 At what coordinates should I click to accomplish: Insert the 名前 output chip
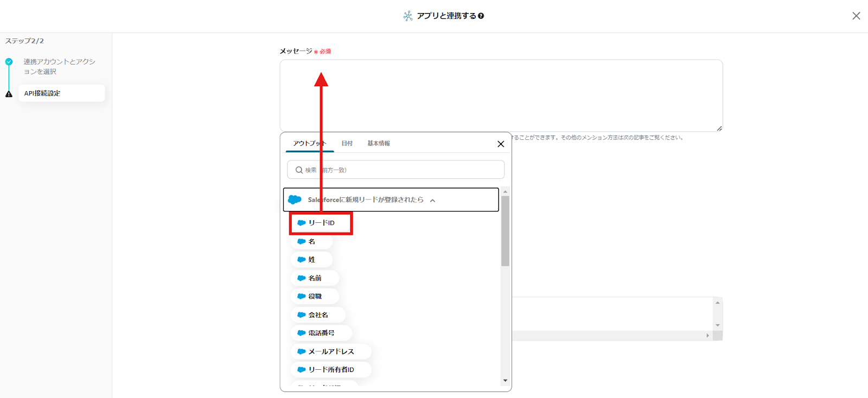click(x=315, y=278)
